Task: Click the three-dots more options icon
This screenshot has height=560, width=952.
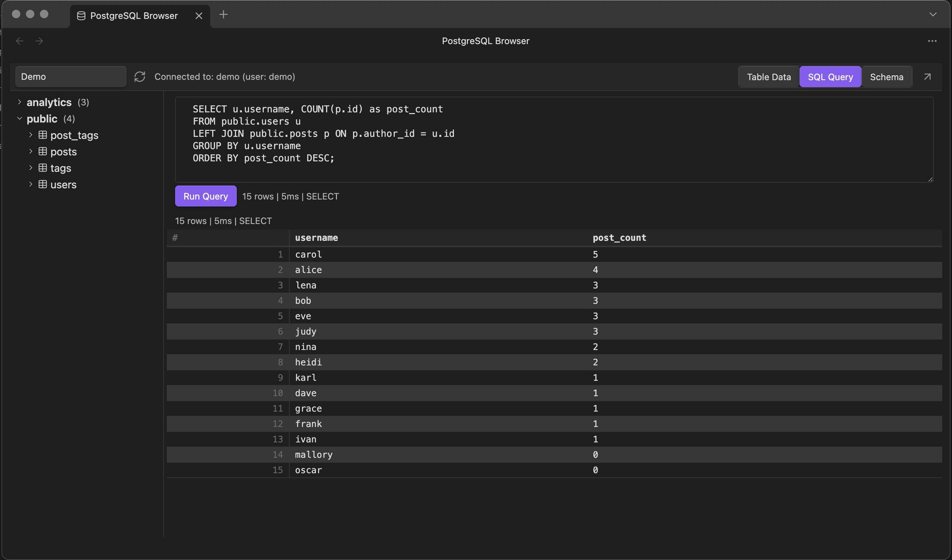Action: pos(932,41)
